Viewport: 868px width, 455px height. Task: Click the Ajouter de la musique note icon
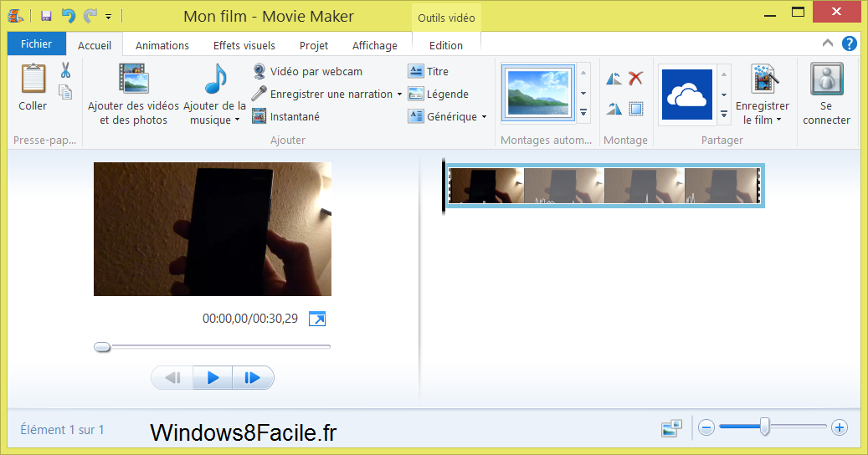coord(215,79)
